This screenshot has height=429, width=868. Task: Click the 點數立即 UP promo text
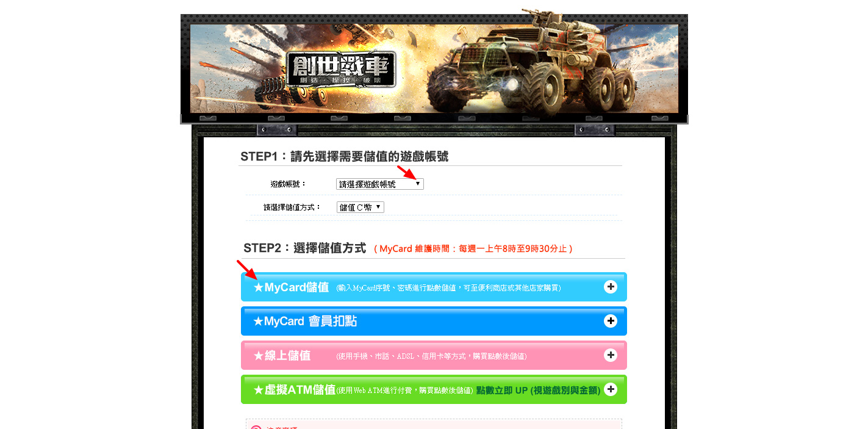(538, 390)
